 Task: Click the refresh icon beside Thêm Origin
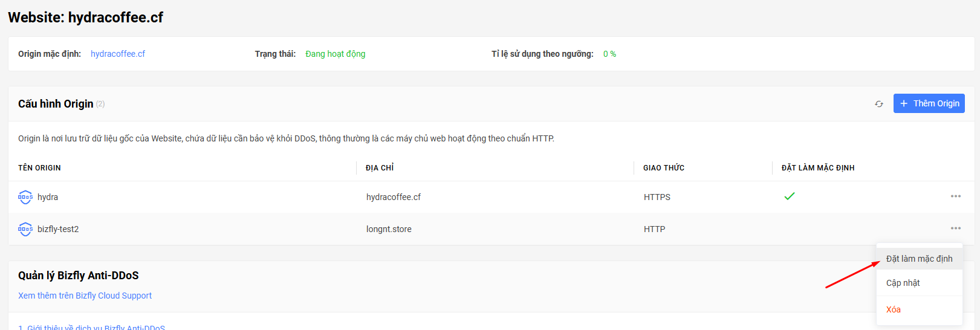(879, 104)
